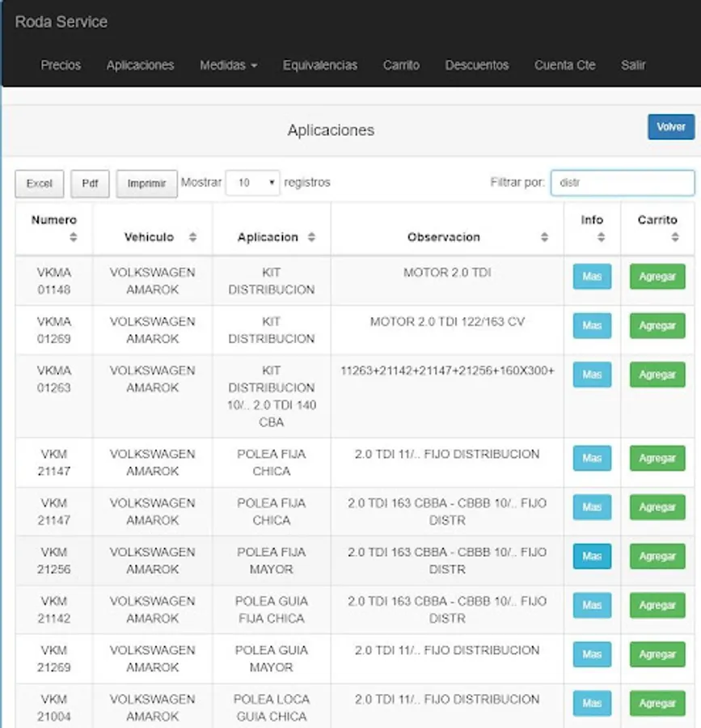Click Agregar for VKM 21004

[657, 704]
